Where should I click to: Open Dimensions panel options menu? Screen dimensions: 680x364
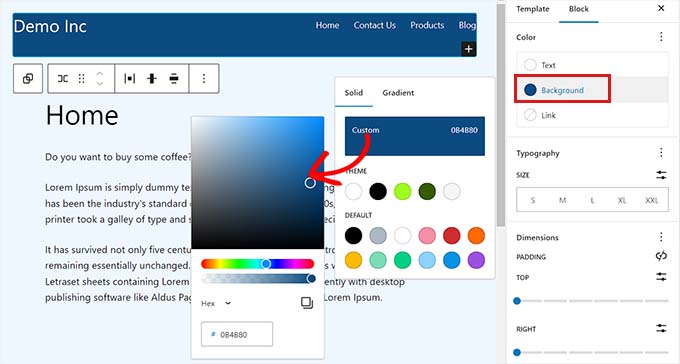(661, 237)
